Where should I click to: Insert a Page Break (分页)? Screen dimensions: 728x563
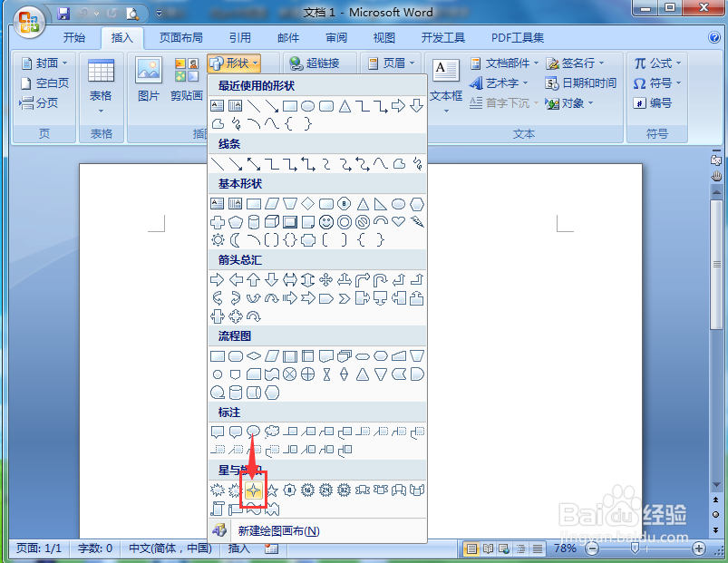pos(39,102)
